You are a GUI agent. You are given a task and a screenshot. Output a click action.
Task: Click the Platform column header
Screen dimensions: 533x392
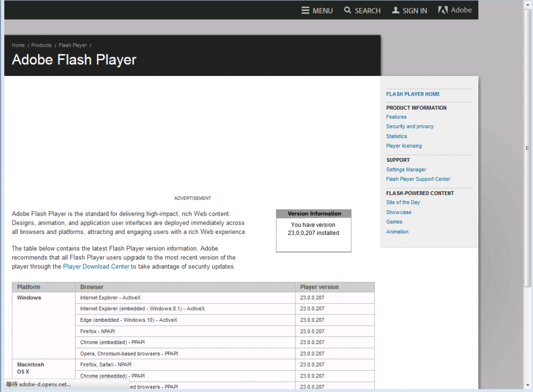click(x=44, y=287)
